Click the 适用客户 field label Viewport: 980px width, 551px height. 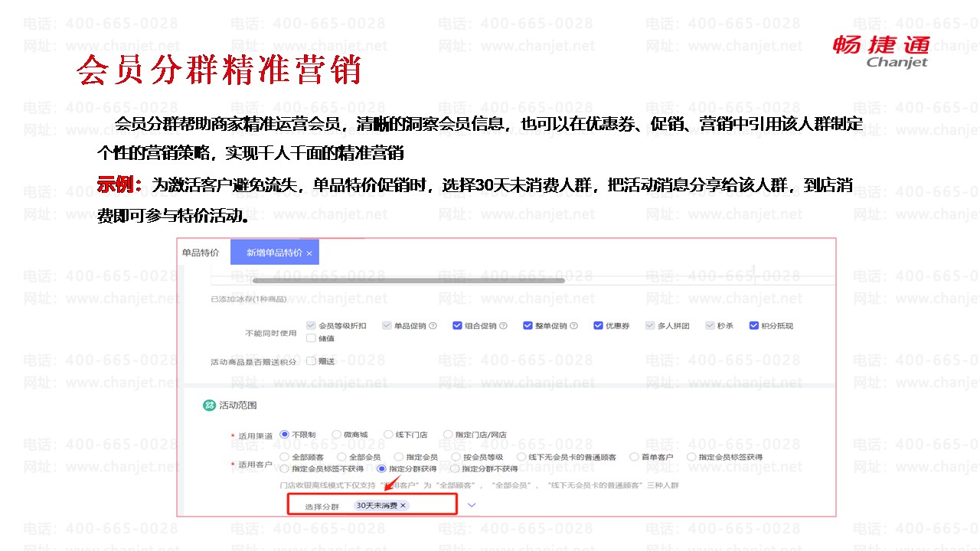coord(255,465)
